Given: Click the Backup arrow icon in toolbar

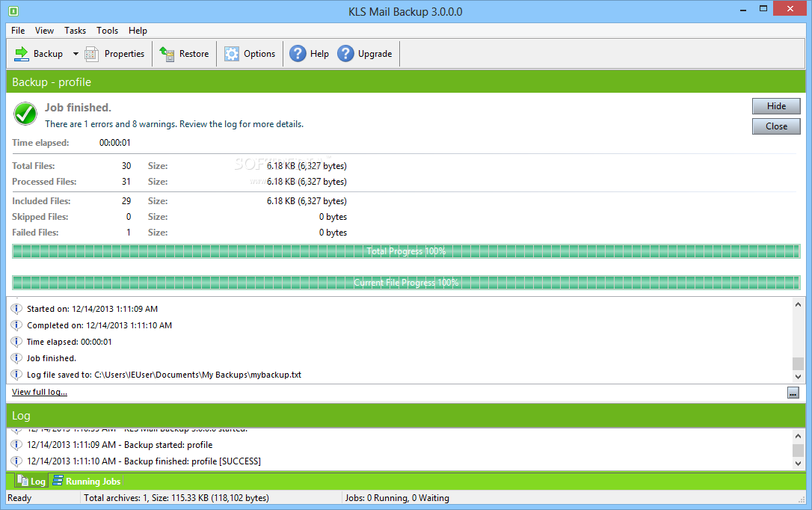Looking at the screenshot, I should click(21, 53).
